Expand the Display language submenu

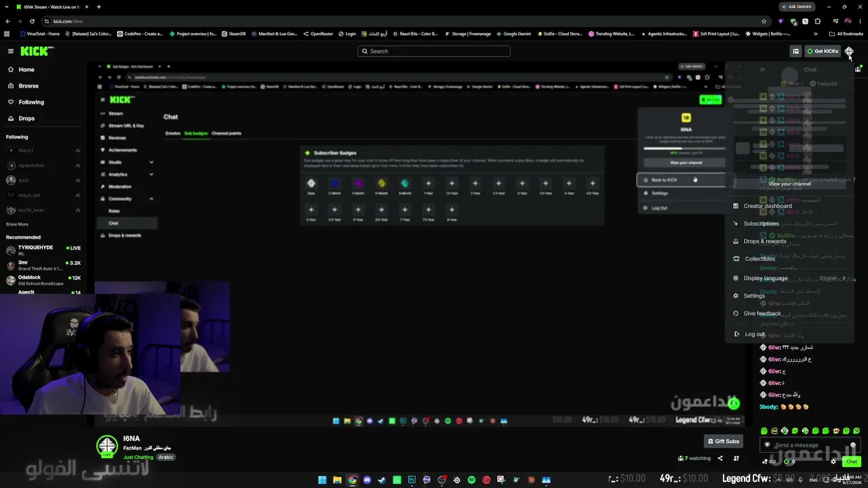pyautogui.click(x=791, y=278)
